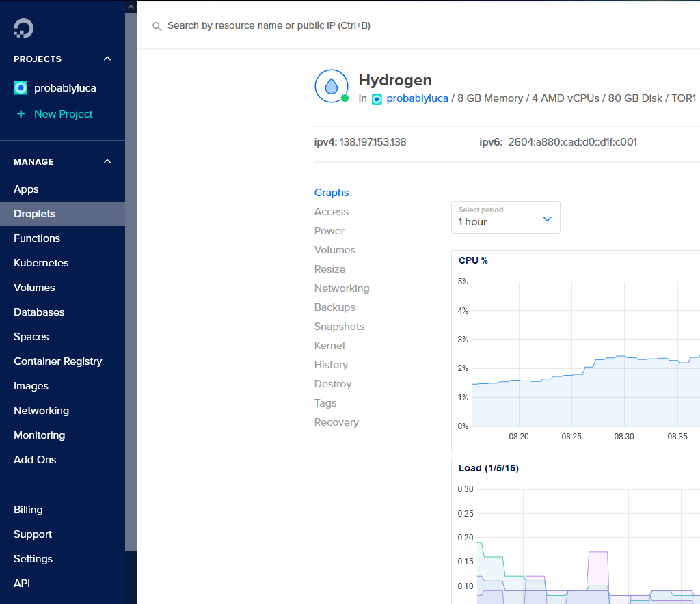Screen dimensions: 700x604
Task: Go to Billing
Action: (62, 510)
